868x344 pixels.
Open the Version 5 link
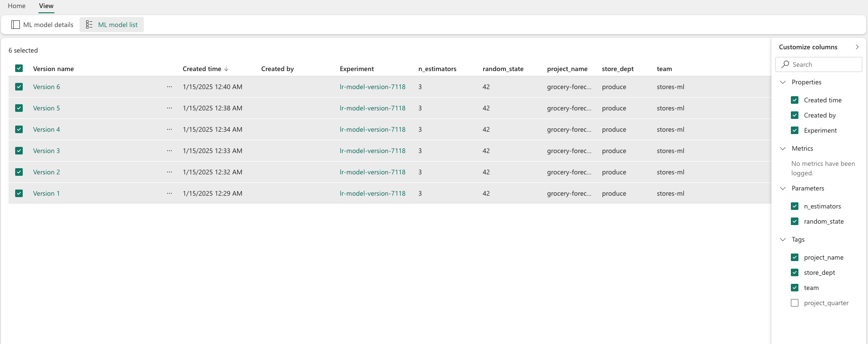point(46,108)
